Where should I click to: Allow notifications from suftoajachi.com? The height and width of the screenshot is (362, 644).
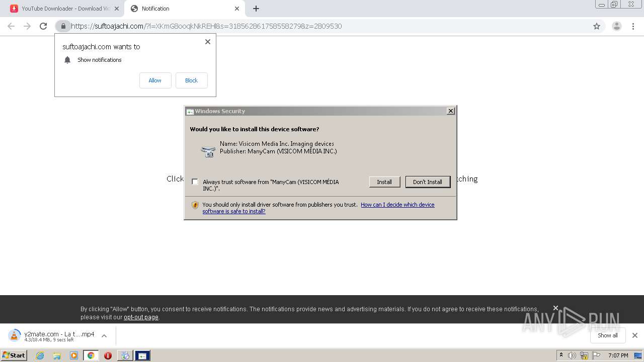[155, 80]
